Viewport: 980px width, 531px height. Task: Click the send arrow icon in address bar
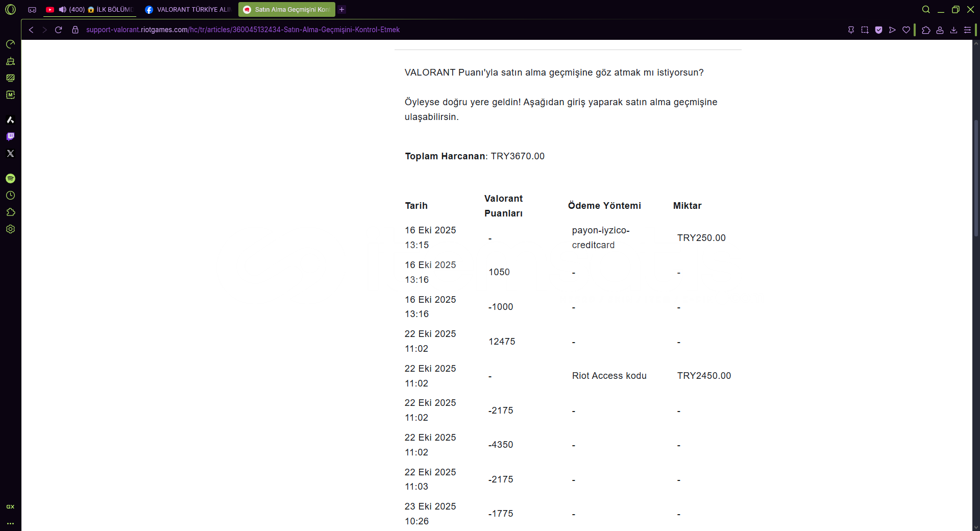coord(892,30)
